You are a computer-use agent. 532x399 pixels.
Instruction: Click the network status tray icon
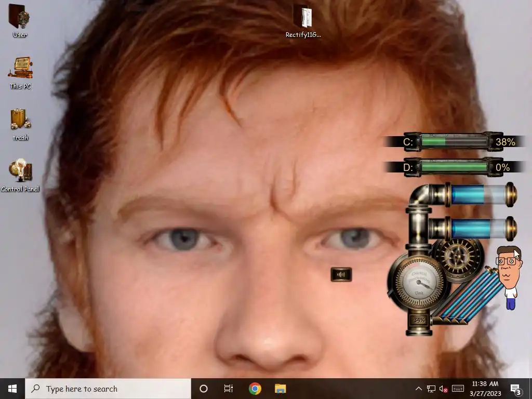(x=431, y=389)
